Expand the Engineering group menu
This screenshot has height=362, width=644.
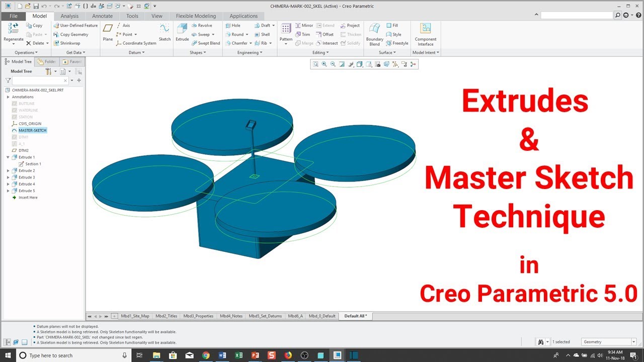[x=250, y=52]
